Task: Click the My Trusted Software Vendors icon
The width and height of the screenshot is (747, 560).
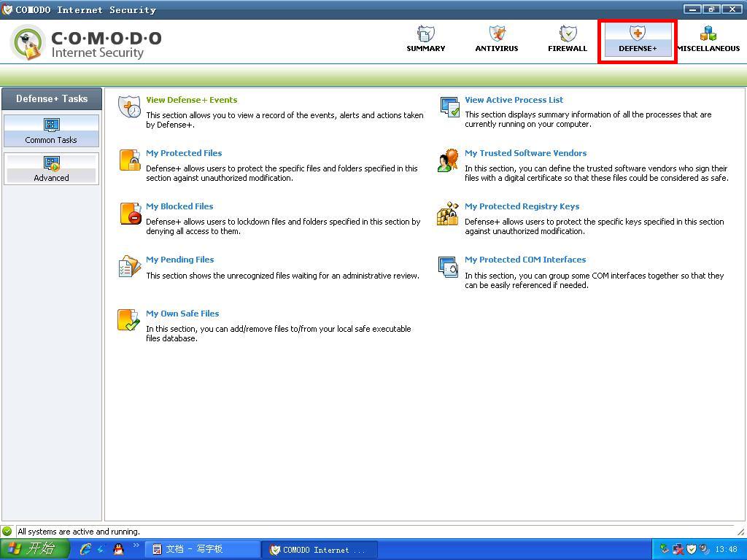Action: 448,160
